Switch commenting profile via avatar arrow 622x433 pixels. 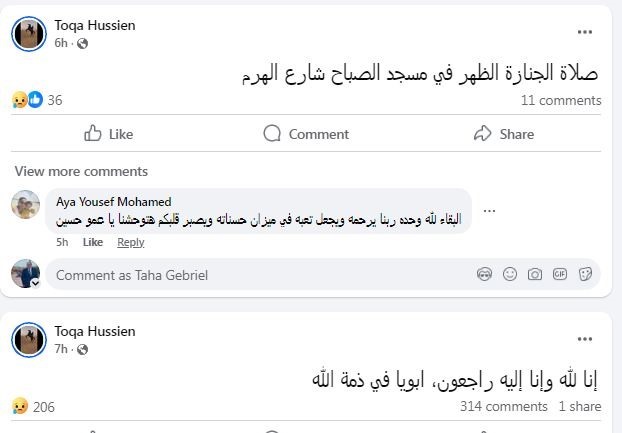tap(35, 283)
